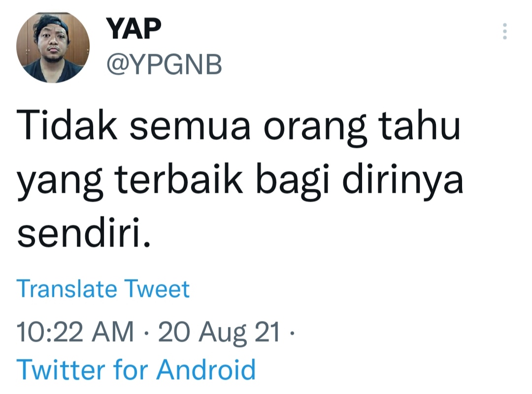
Task: Click the 20 Aug 21 date
Action: (219, 332)
